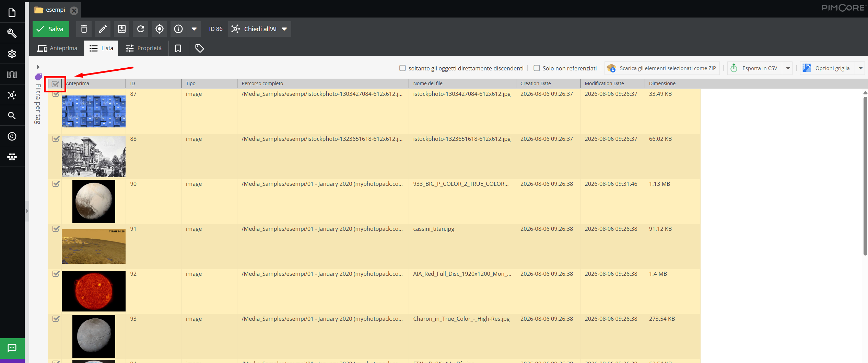Open the Chiedi all'AI dropdown

260,29
